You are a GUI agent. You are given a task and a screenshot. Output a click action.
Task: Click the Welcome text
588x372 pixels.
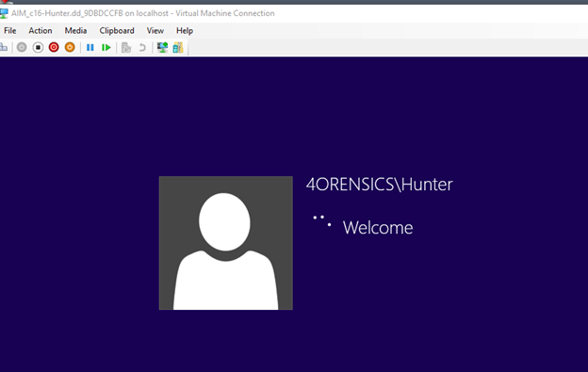point(378,228)
